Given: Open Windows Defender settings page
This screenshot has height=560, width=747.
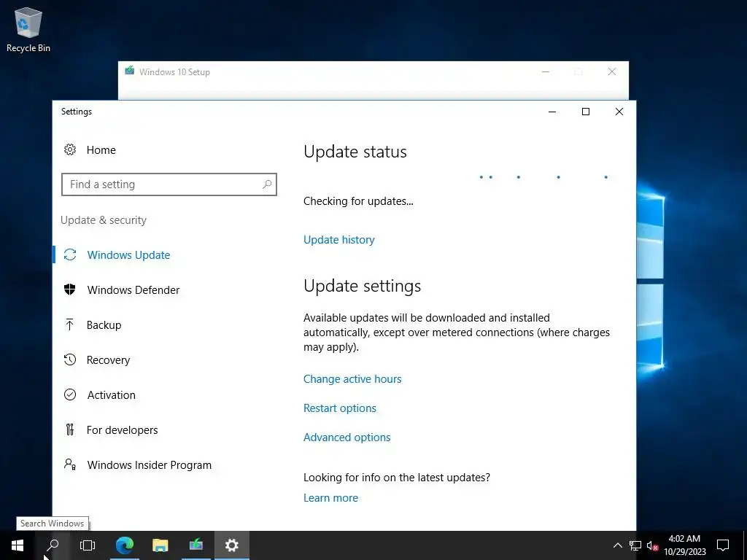Looking at the screenshot, I should (x=133, y=290).
